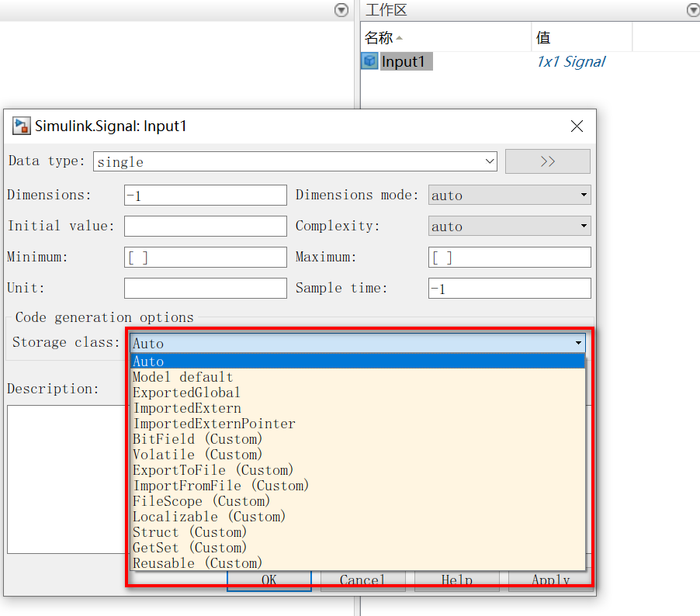Click the Unit input field
Screen dimensions: 700x616
pyautogui.click(x=206, y=288)
